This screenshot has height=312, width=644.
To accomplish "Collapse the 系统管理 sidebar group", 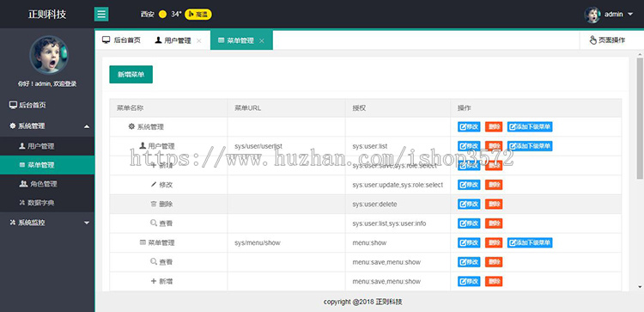I will [47, 126].
